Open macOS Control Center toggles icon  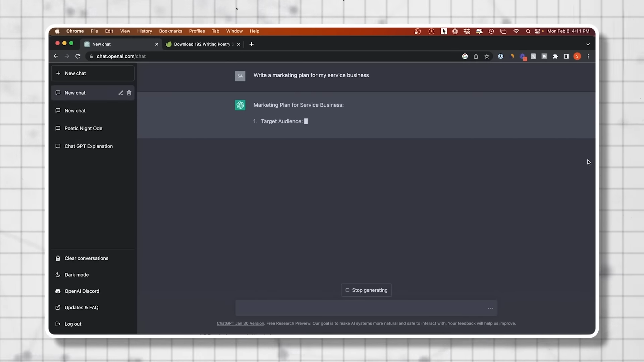(x=538, y=31)
